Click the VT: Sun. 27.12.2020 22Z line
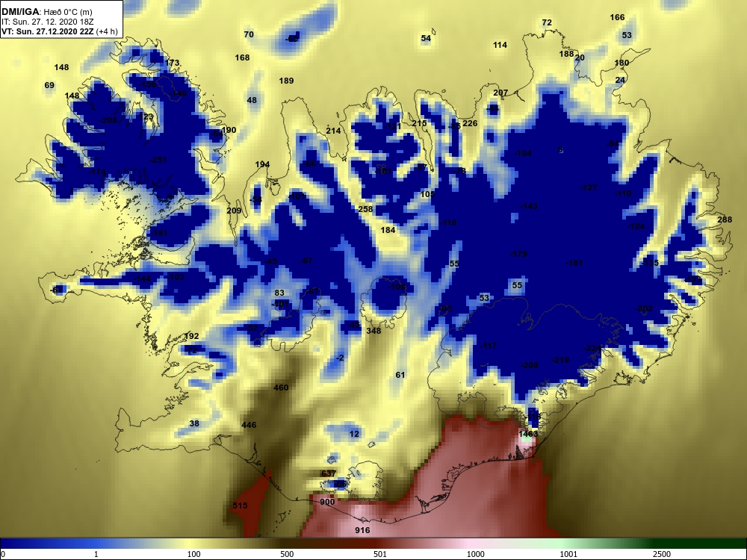This screenshot has width=747, height=560. 60,31
